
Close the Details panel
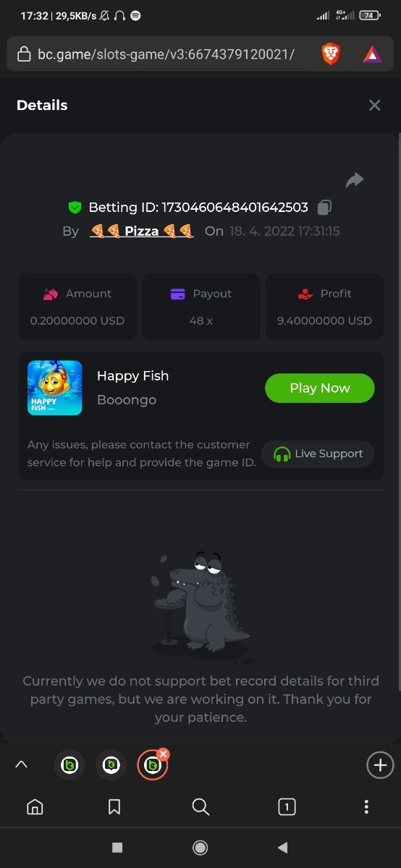click(374, 106)
